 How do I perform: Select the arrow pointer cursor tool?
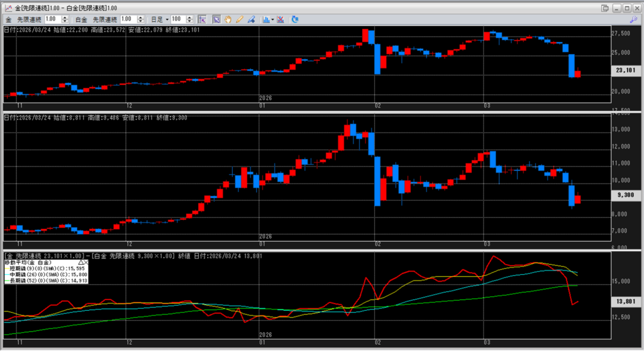coord(216,19)
